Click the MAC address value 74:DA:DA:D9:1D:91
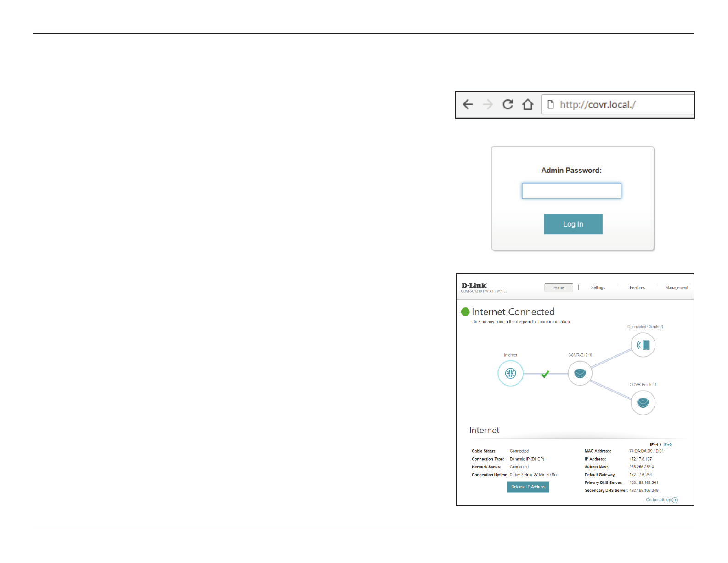 646,451
